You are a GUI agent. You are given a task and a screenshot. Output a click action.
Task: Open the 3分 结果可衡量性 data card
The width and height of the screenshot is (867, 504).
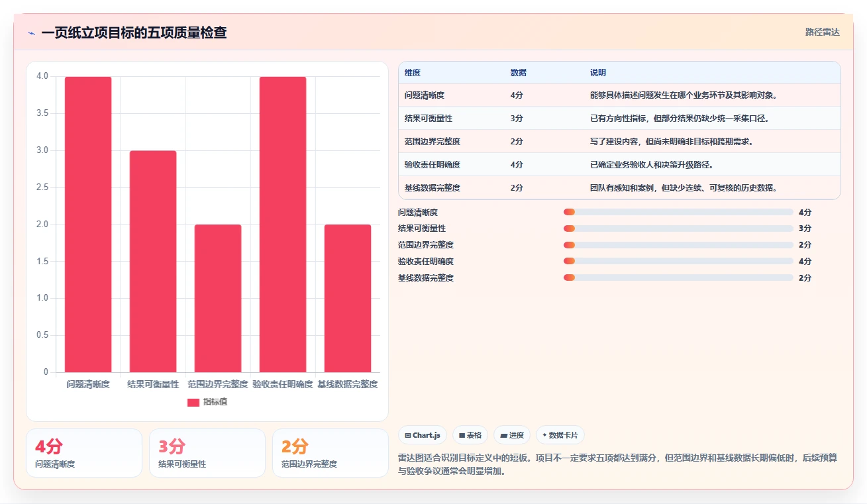(207, 453)
